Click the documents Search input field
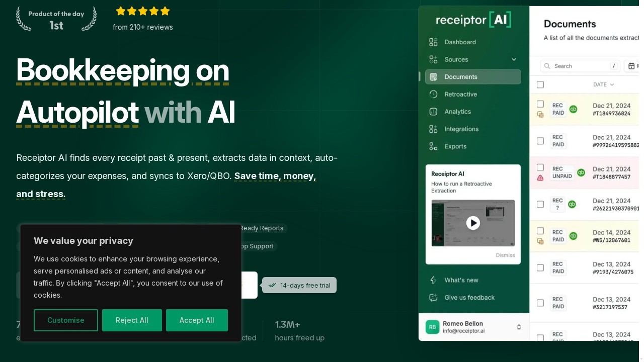Image resolution: width=644 pixels, height=362 pixels. click(x=580, y=66)
